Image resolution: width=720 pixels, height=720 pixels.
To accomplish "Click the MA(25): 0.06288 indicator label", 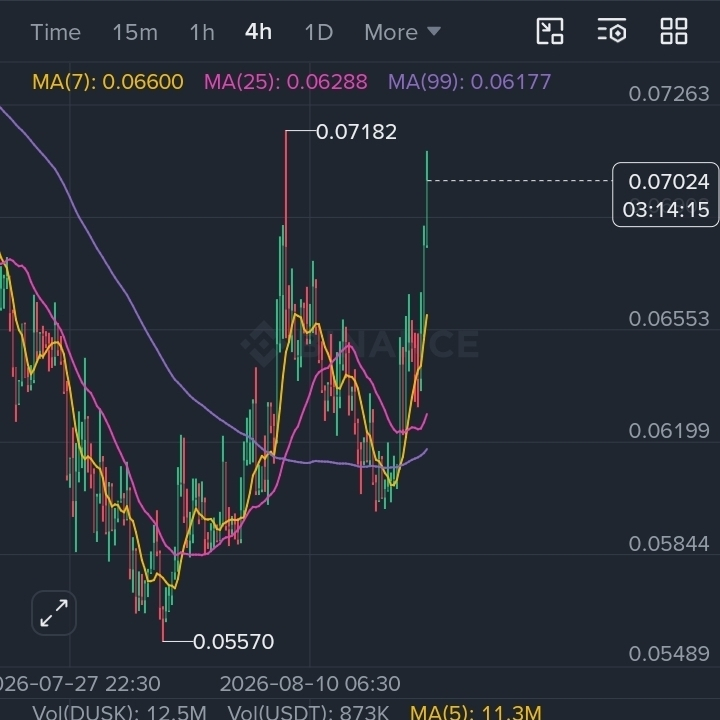I will point(286,82).
